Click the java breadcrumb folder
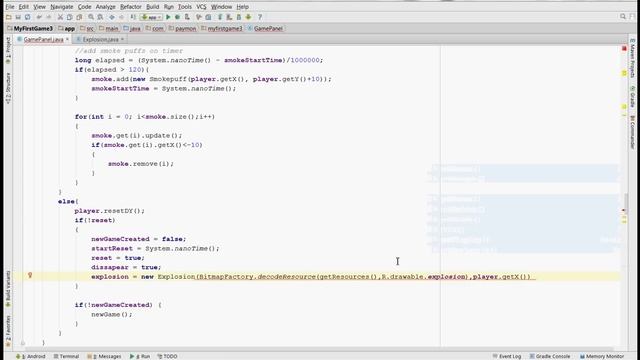The width and height of the screenshot is (640, 360). click(x=132, y=29)
